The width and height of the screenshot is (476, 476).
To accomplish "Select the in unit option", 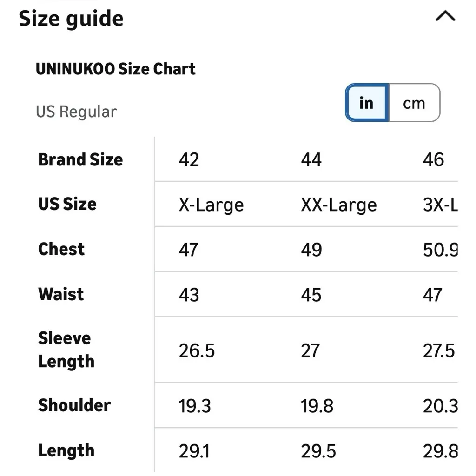I will click(366, 103).
